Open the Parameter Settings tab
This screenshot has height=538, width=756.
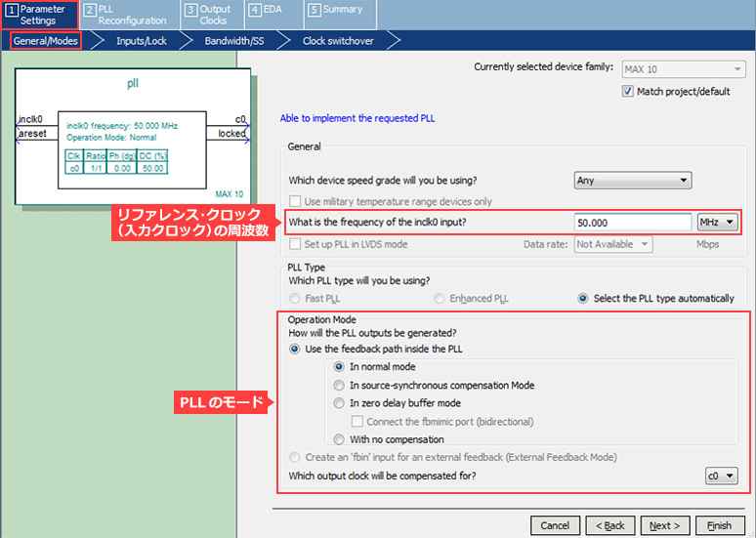pos(39,15)
